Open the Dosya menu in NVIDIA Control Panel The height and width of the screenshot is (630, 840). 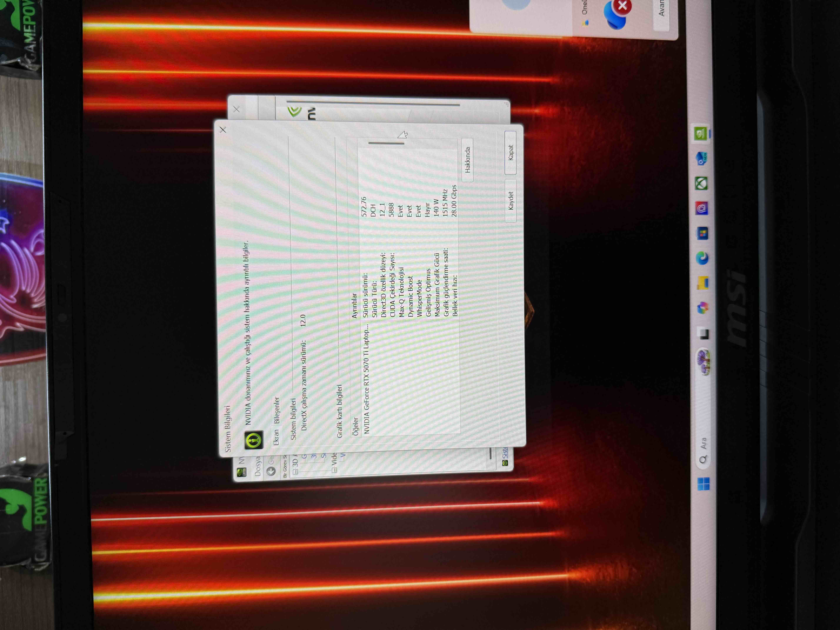(x=258, y=466)
